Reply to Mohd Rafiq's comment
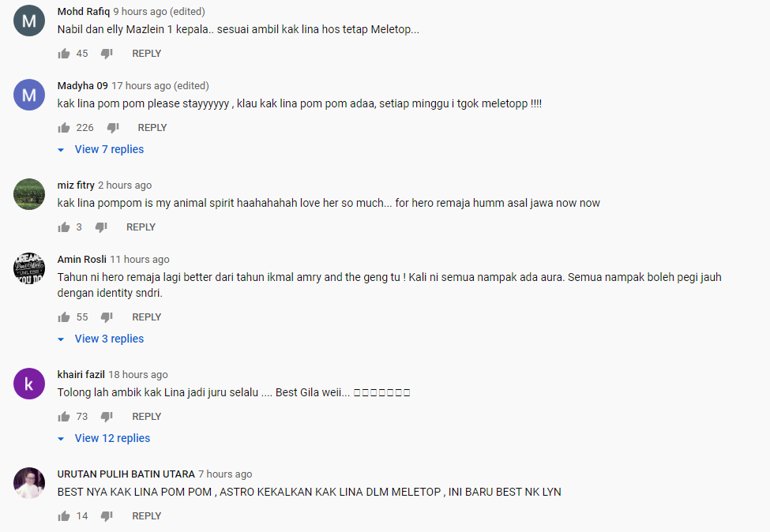This screenshot has height=532, width=770. pyautogui.click(x=146, y=54)
